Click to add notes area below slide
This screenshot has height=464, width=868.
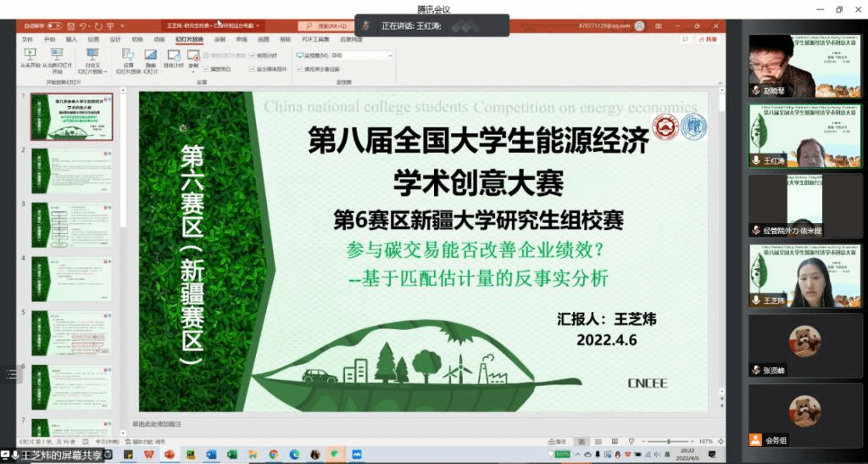(x=156, y=423)
